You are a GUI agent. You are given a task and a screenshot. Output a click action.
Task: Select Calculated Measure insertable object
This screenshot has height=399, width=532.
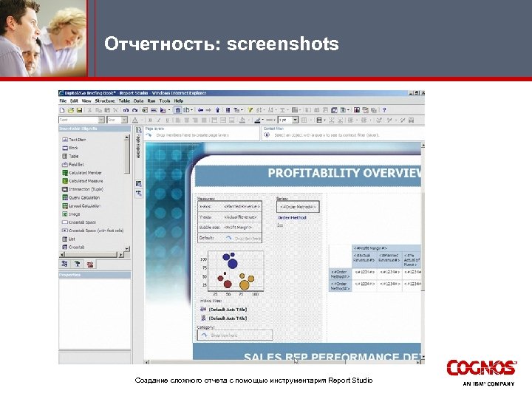[83, 181]
